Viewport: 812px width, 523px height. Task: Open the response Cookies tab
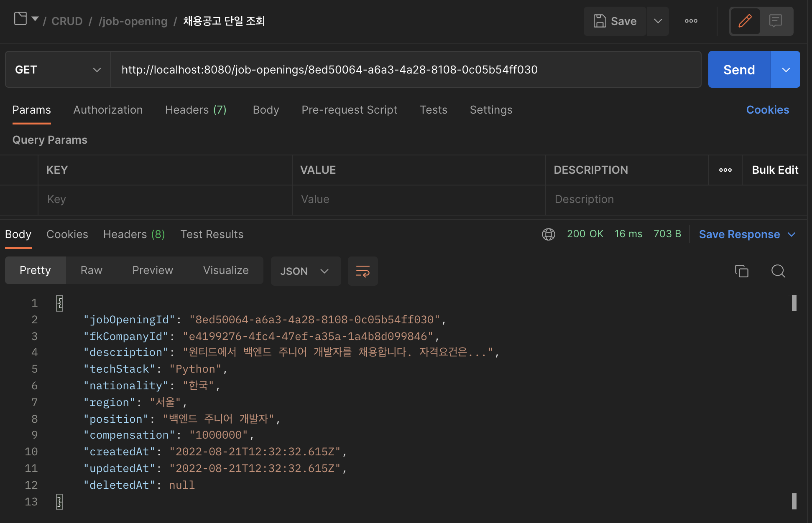pyautogui.click(x=67, y=234)
